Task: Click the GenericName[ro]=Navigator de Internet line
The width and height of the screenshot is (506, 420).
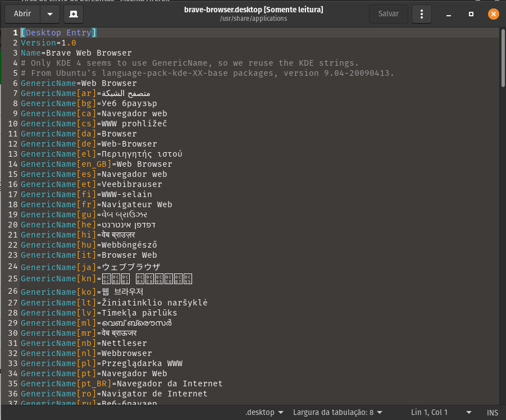Action: pyautogui.click(x=114, y=394)
